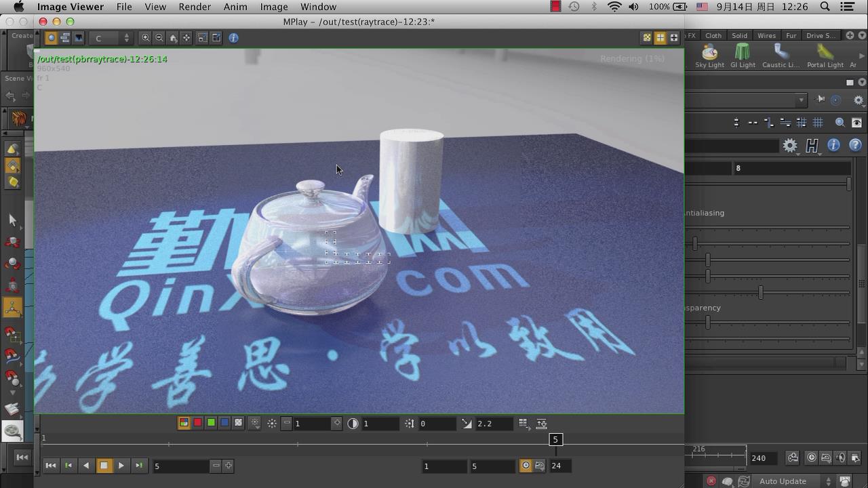Click the question mark help icon
Viewport: 868px width, 488px height.
point(855,145)
